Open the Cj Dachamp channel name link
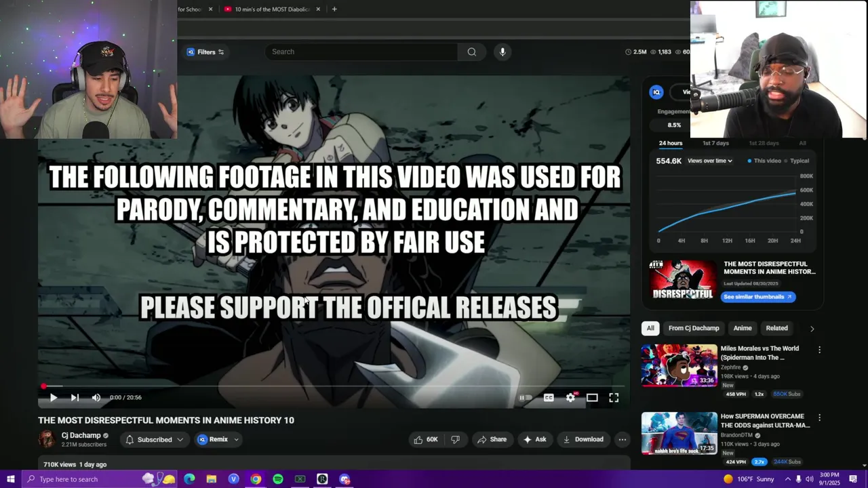 81,435
